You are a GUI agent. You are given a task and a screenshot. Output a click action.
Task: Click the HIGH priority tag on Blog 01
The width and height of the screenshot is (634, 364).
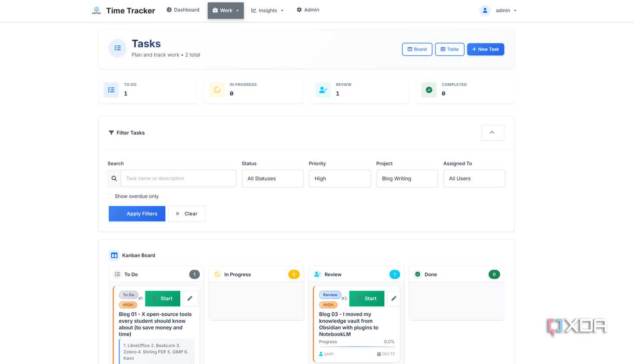pos(128,305)
